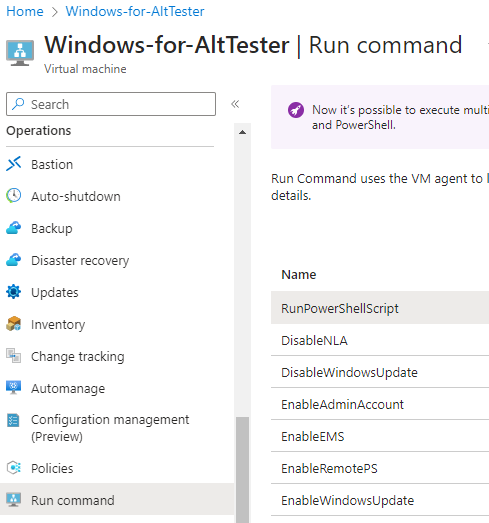
Task: Click the Policies icon
Action: coord(14,468)
